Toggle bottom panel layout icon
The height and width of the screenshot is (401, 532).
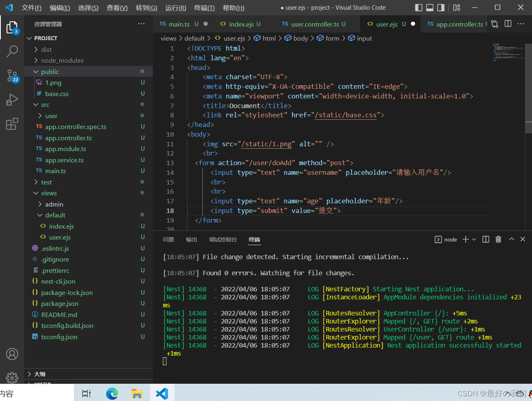pyautogui.click(x=430, y=8)
